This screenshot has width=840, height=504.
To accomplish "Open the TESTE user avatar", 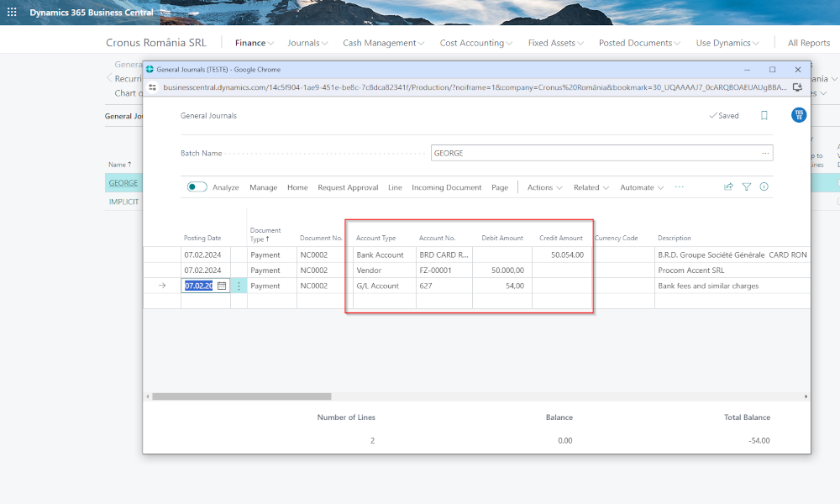I will (799, 114).
